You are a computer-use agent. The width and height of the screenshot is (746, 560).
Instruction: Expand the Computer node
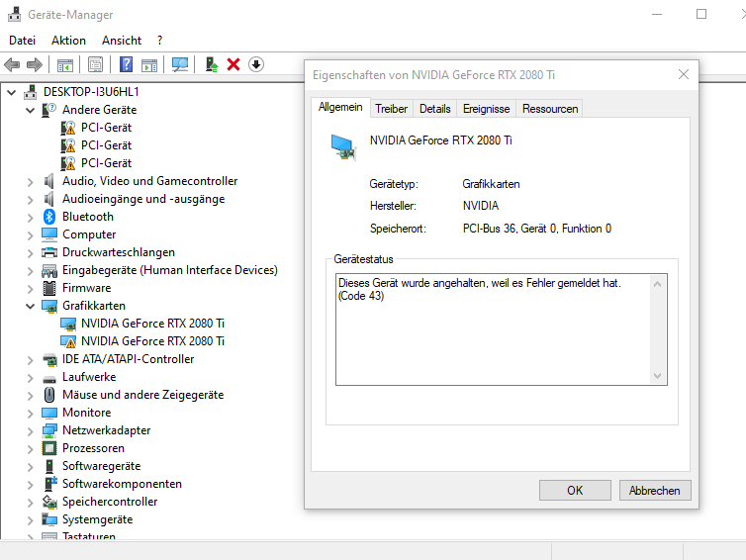(31, 234)
